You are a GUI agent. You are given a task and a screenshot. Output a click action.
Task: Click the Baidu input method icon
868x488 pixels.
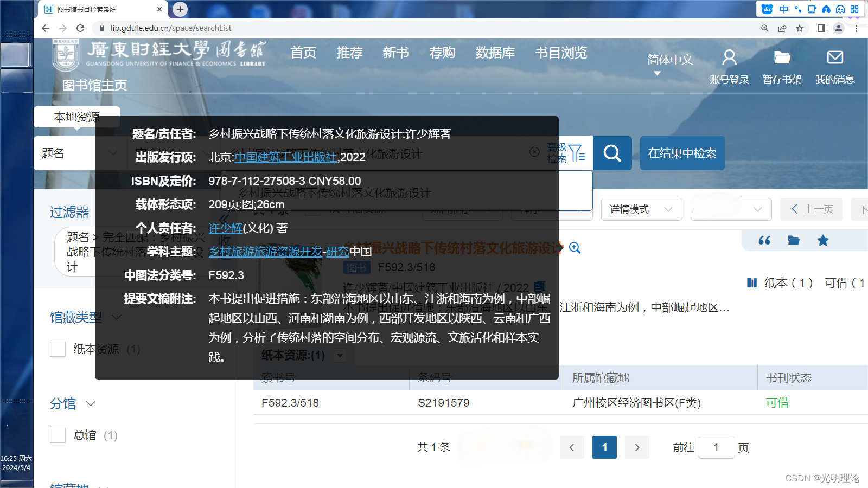pos(767,9)
